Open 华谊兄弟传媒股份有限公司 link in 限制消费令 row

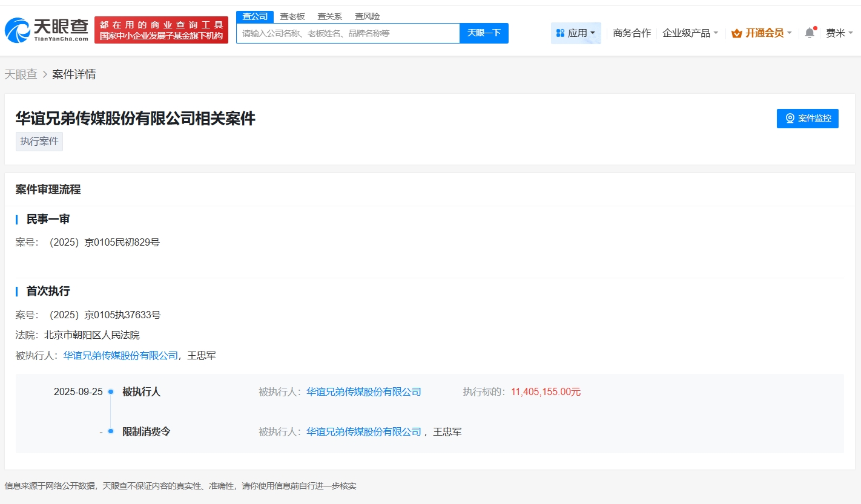(364, 432)
